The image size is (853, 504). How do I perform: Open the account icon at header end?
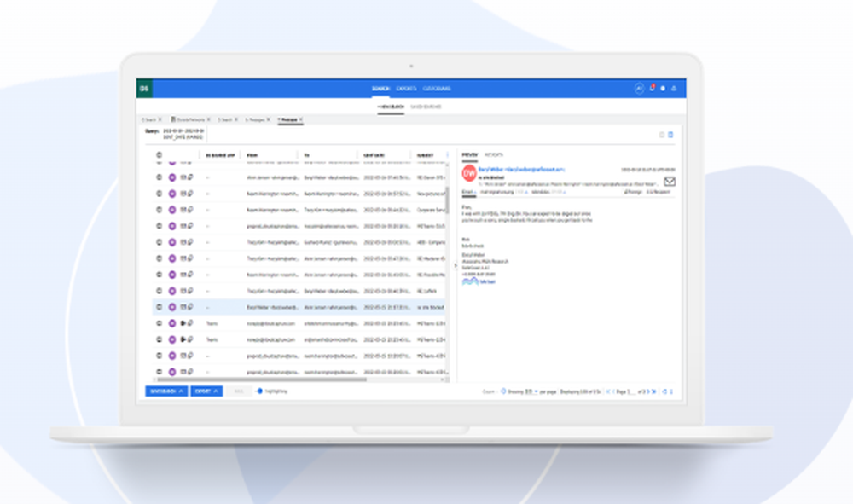pyautogui.click(x=674, y=88)
